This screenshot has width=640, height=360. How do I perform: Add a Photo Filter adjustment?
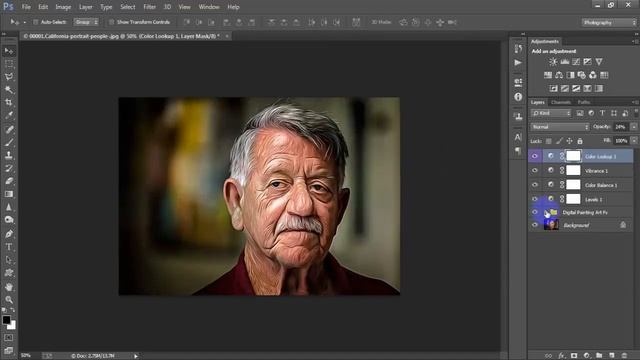tap(582, 75)
